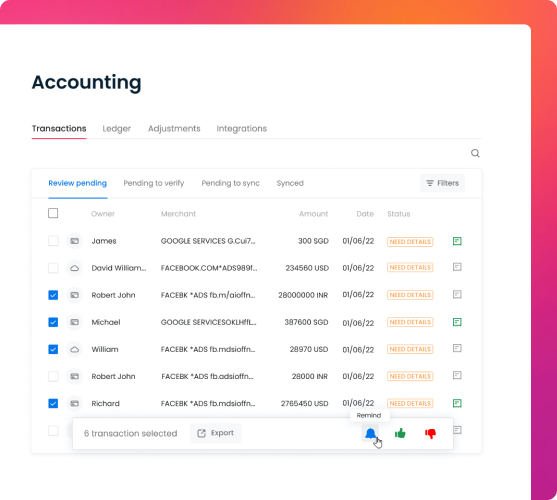Image resolution: width=557 pixels, height=500 pixels.
Task: Click NEED DETAILS badge in Richard row
Action: (410, 403)
